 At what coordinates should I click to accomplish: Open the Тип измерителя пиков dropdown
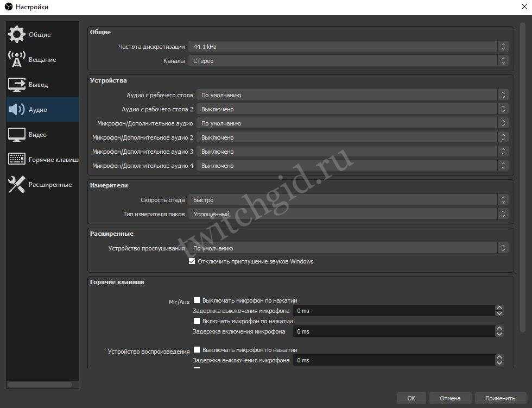(x=349, y=214)
